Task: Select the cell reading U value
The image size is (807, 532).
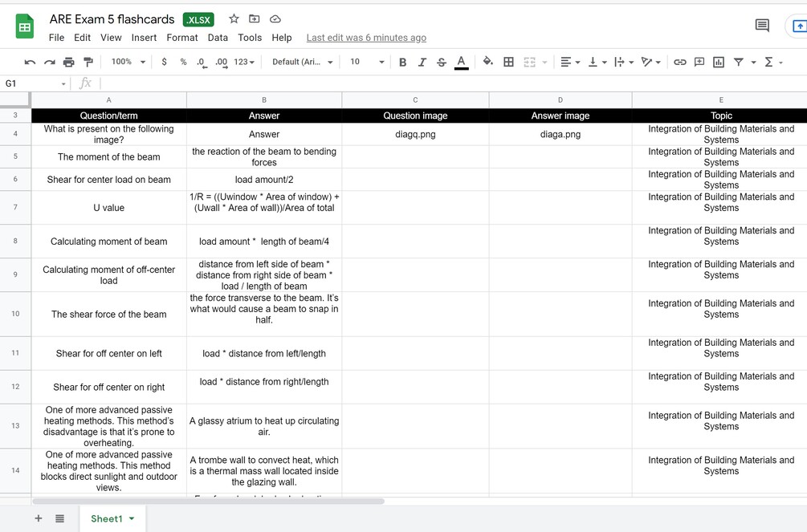Action: [x=108, y=208]
